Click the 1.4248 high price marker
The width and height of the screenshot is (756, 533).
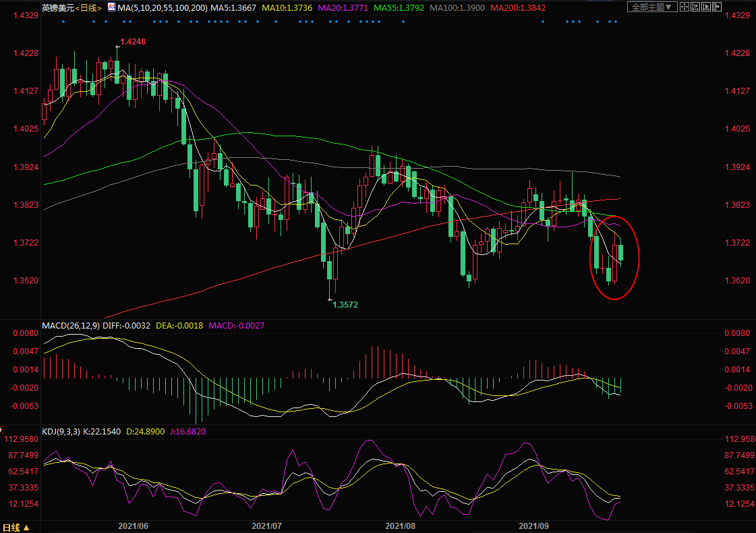133,41
